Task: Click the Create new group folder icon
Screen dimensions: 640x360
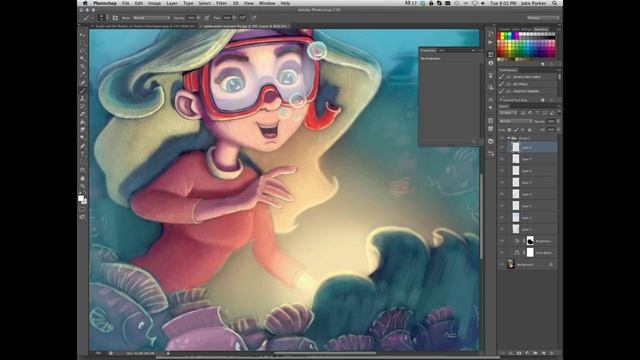Action: 535,353
